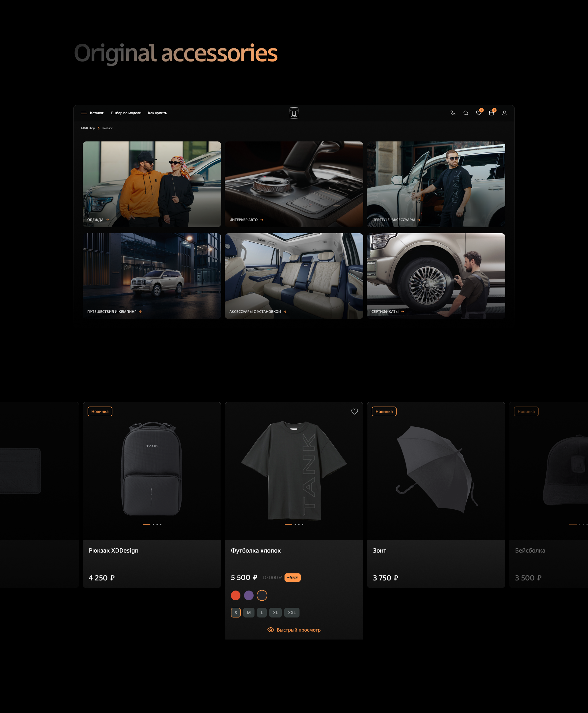Click the Футболка хлопок product title
This screenshot has height=713, width=588.
coord(256,550)
